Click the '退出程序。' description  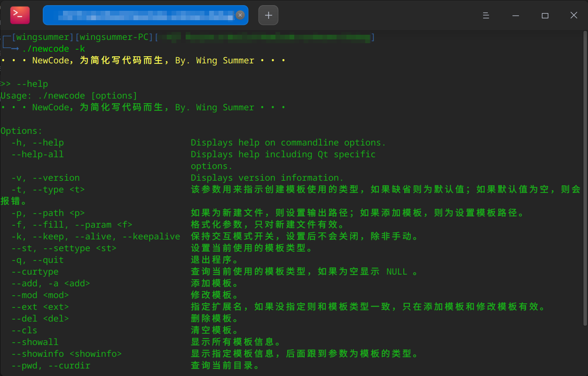coord(215,260)
